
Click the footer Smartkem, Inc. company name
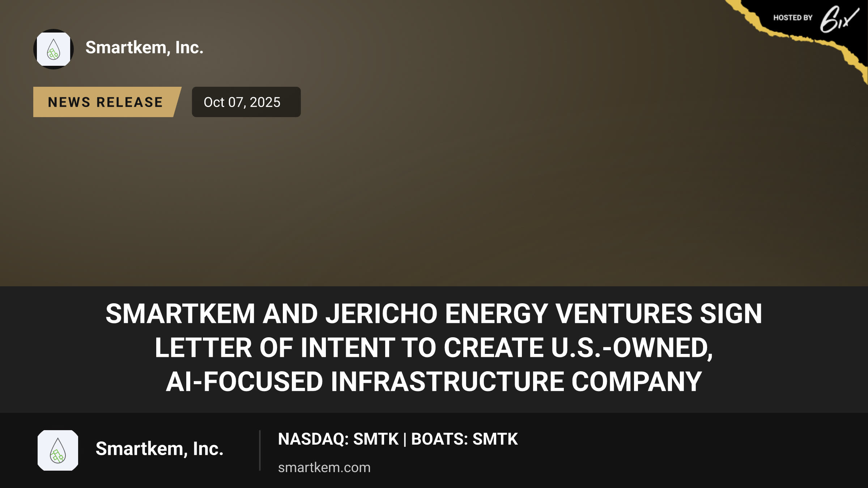click(x=159, y=449)
